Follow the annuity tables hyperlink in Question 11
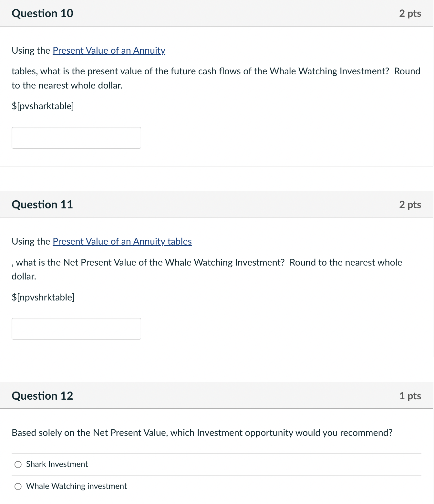Screen dimensions: 434x504 click(122, 242)
